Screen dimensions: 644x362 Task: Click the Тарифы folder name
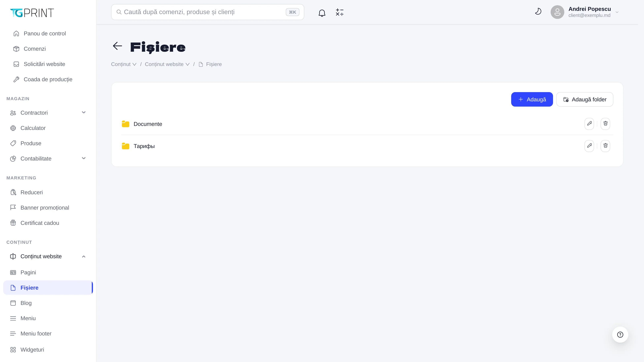144,146
